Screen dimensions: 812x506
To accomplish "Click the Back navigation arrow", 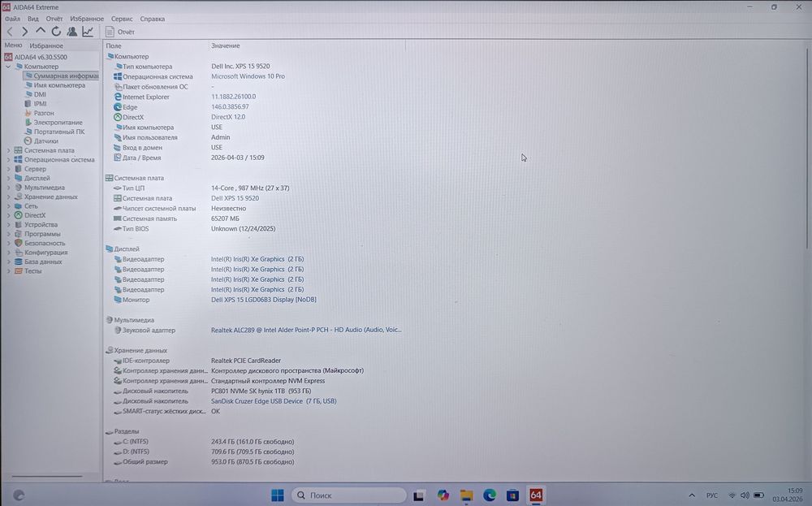I will [x=9, y=32].
